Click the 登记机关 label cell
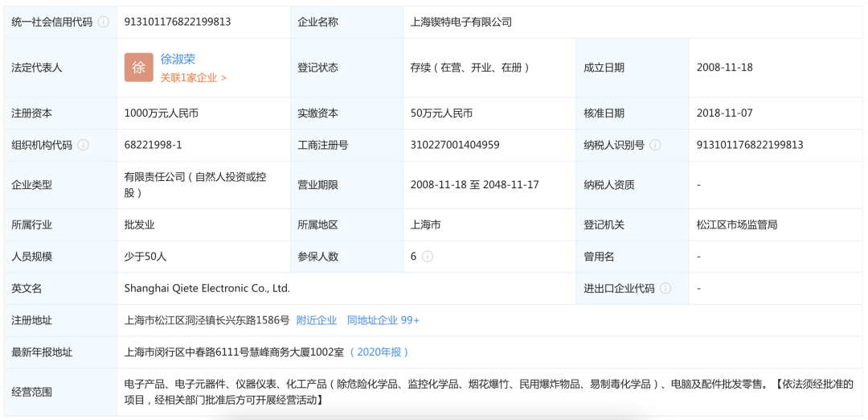The image size is (868, 420). coord(633,225)
